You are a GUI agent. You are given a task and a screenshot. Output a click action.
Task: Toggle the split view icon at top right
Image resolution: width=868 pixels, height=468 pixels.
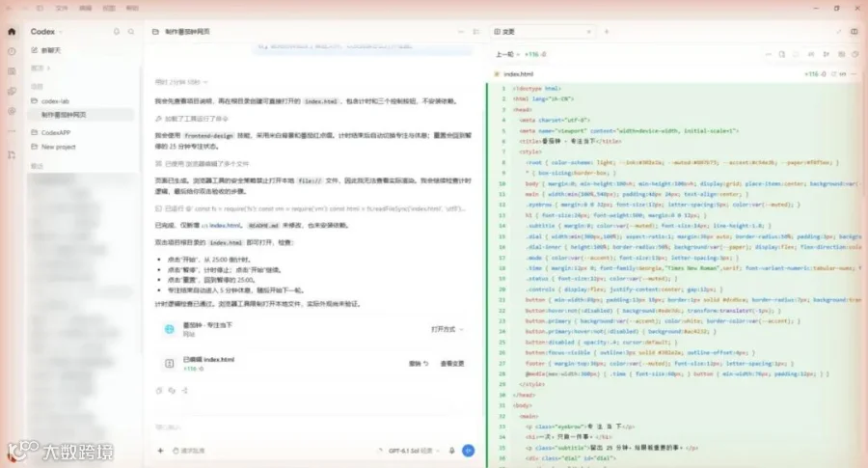point(854,32)
